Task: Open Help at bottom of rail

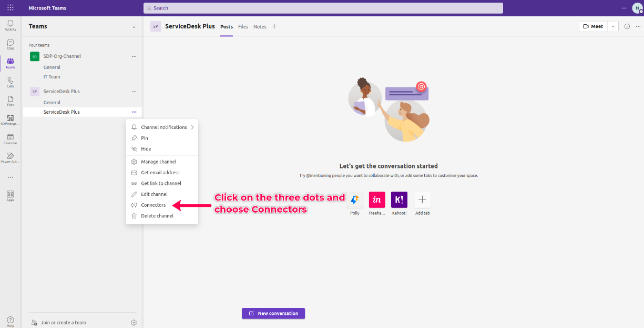Action: [11, 321]
